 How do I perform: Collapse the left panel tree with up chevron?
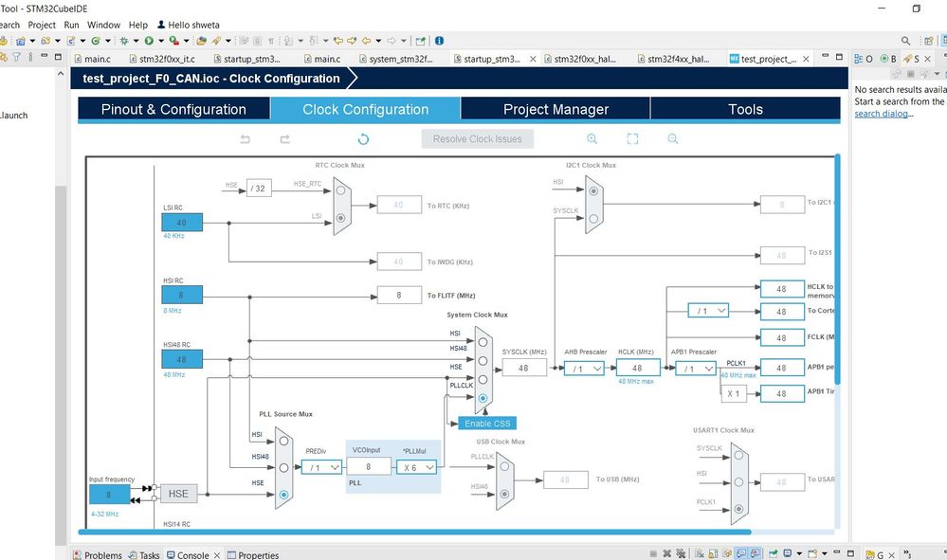pyautogui.click(x=61, y=74)
